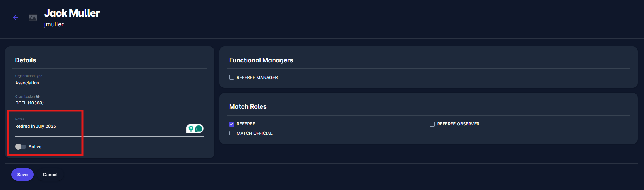Screen dimensions: 644x190
Task: Click the Organization help question-mark icon
Action: 38,96
